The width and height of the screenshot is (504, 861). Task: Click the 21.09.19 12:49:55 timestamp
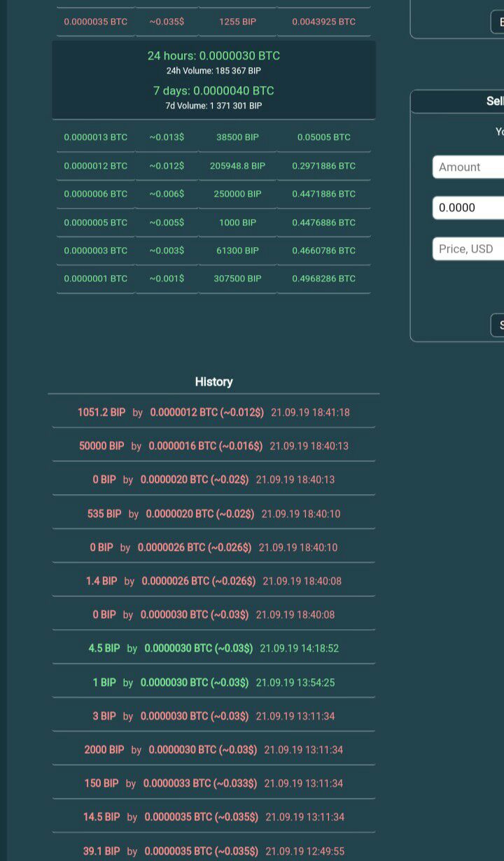304,851
